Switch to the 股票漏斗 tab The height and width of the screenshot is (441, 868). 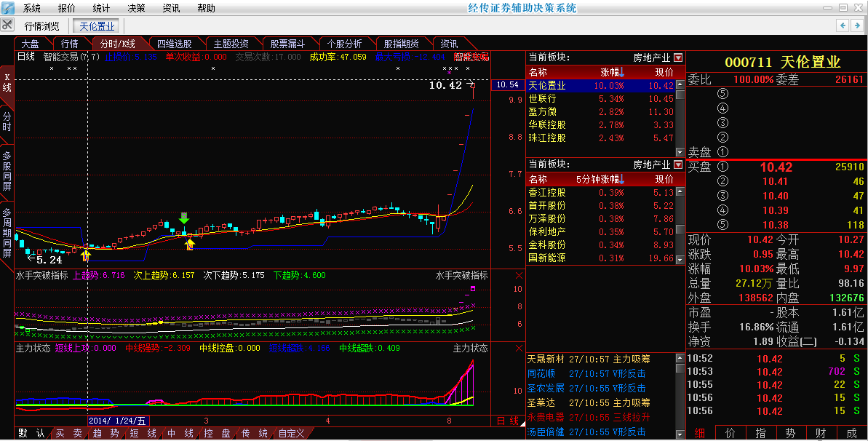point(288,44)
